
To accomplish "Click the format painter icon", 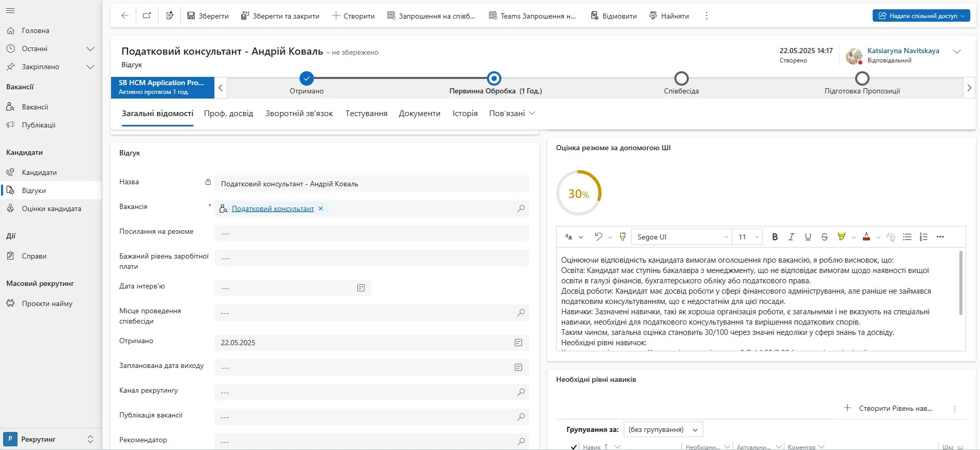I will [623, 237].
